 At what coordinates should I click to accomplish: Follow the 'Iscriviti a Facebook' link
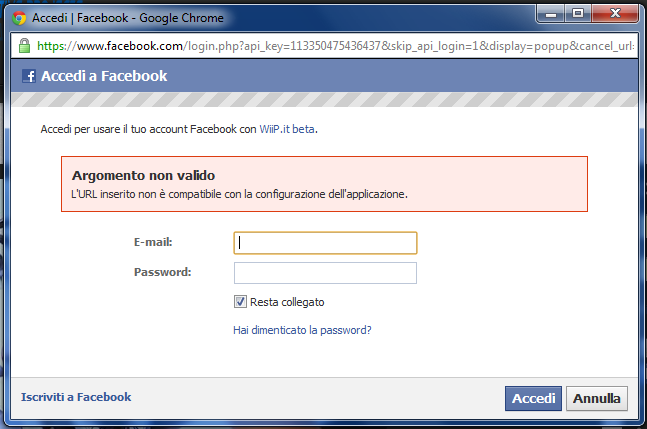76,397
